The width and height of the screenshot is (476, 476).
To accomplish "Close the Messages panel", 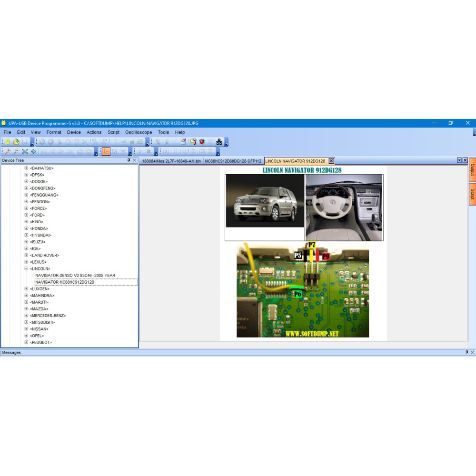I will (x=472, y=352).
